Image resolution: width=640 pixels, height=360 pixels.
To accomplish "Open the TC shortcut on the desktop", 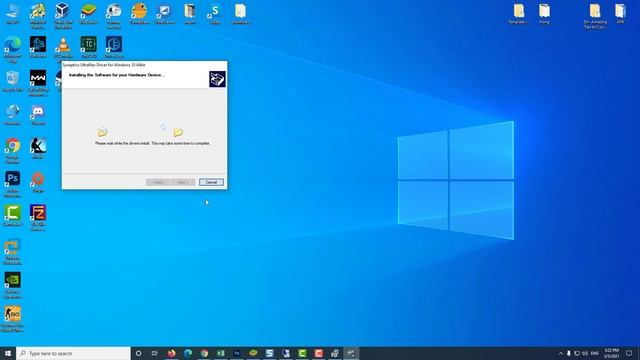I will pos(88,47).
